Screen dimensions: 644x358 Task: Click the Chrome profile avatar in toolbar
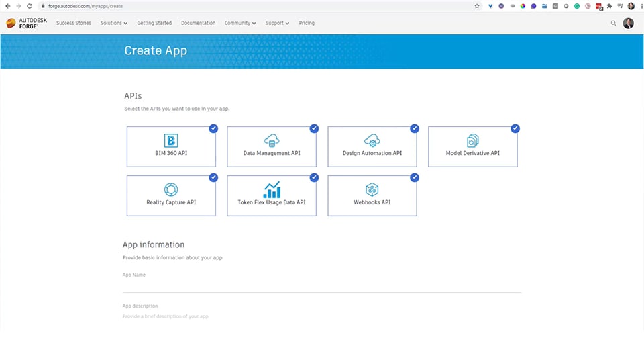coord(631,6)
